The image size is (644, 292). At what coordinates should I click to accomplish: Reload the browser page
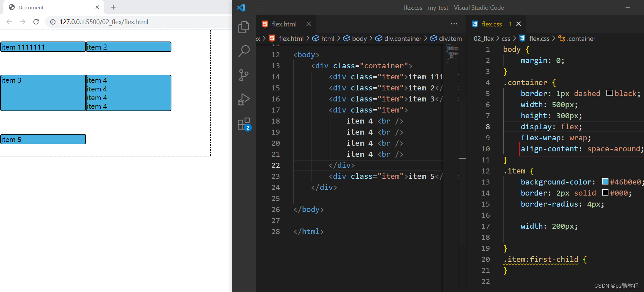click(36, 22)
